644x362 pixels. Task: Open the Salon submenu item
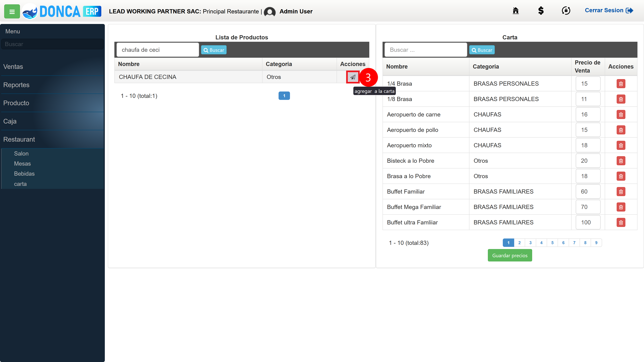[x=21, y=154]
